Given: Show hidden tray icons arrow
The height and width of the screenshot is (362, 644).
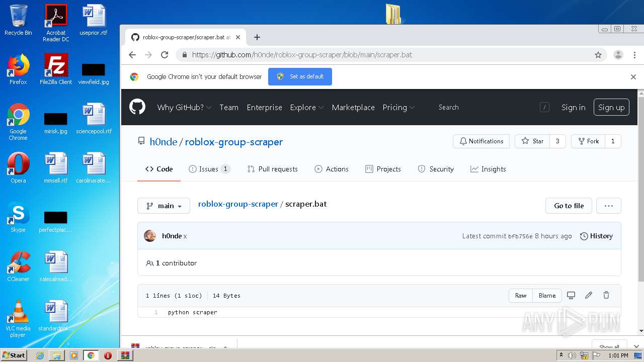Looking at the screenshot, I should point(561,355).
